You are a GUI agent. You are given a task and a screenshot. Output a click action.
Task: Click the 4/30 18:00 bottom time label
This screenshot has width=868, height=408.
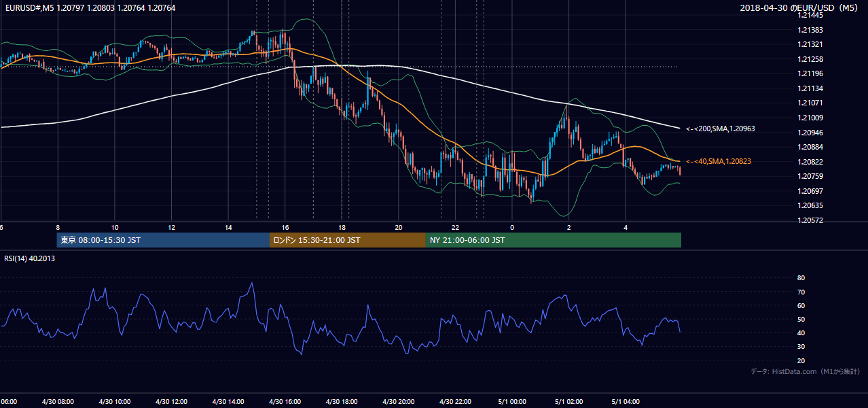342,401
